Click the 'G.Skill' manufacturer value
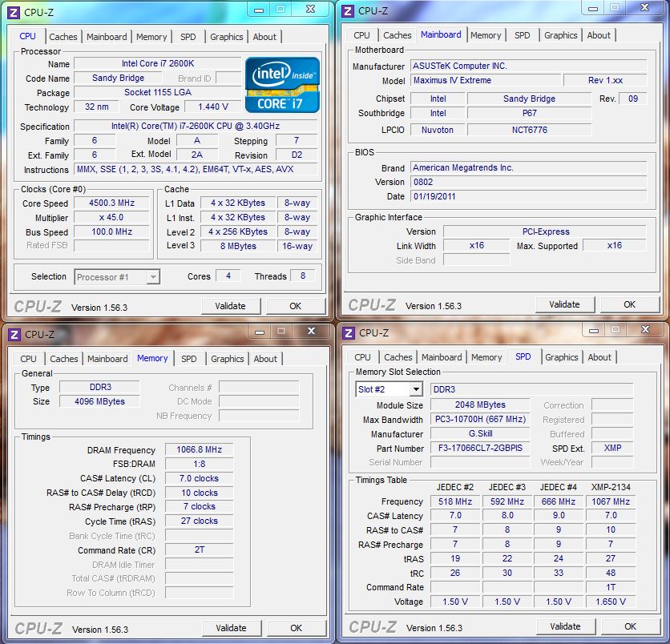 tap(480, 434)
